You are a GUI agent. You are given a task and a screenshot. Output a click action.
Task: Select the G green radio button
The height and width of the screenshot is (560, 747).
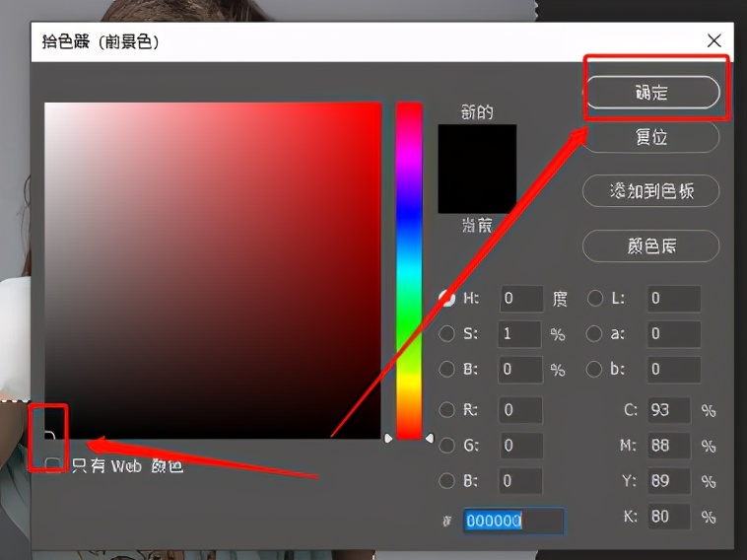coord(446,445)
